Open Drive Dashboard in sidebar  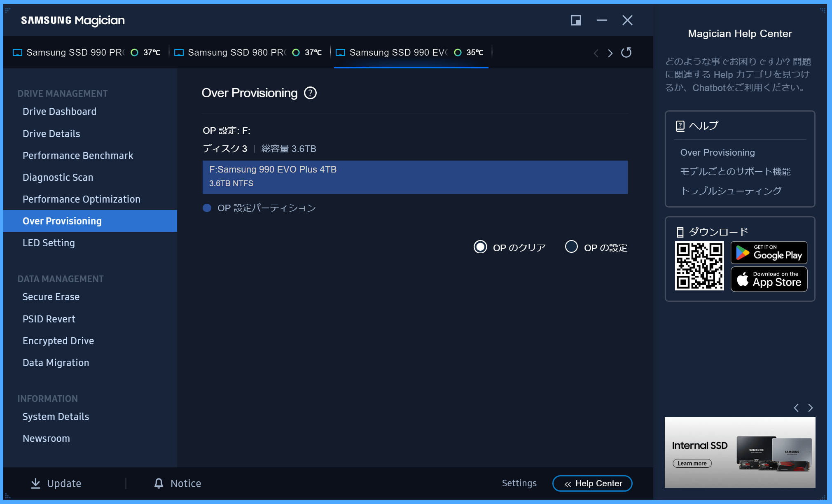59,112
